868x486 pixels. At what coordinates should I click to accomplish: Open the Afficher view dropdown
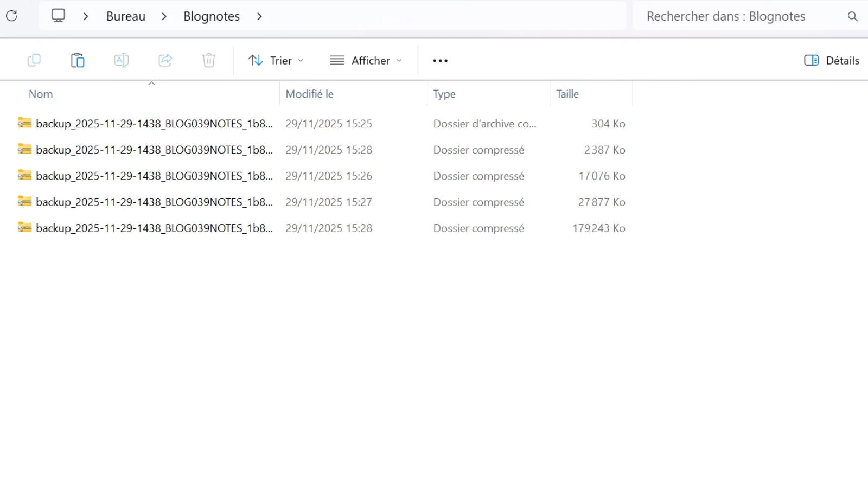tap(366, 60)
